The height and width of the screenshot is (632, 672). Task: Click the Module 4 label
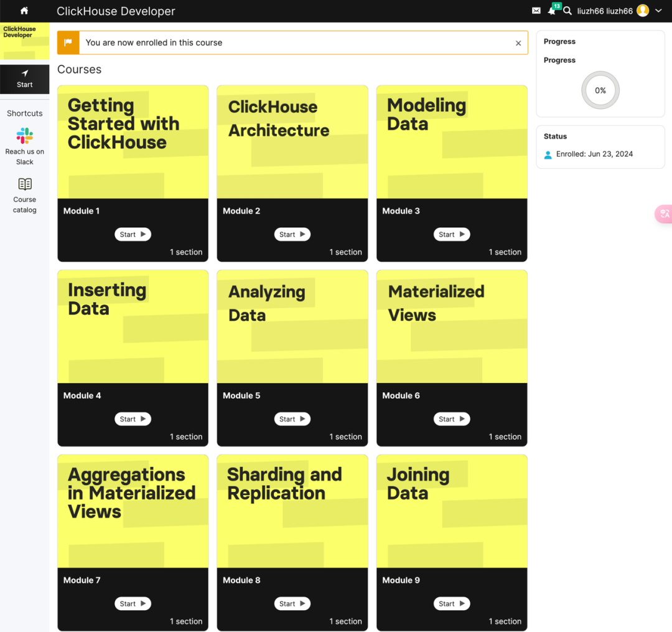(82, 396)
